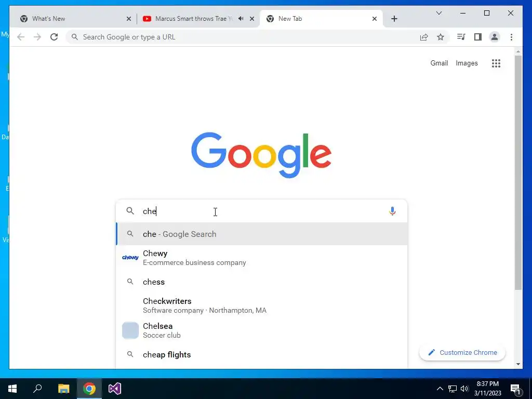Open the taskbar clock showing 8:37 PM
The image size is (532, 399).
pos(487,389)
